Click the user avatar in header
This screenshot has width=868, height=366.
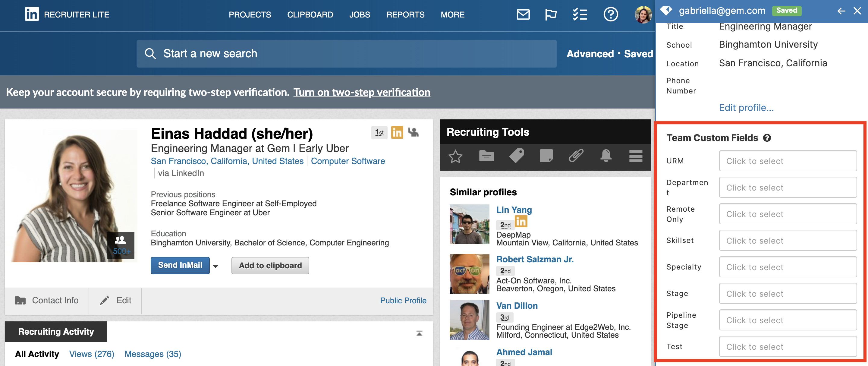pos(643,15)
